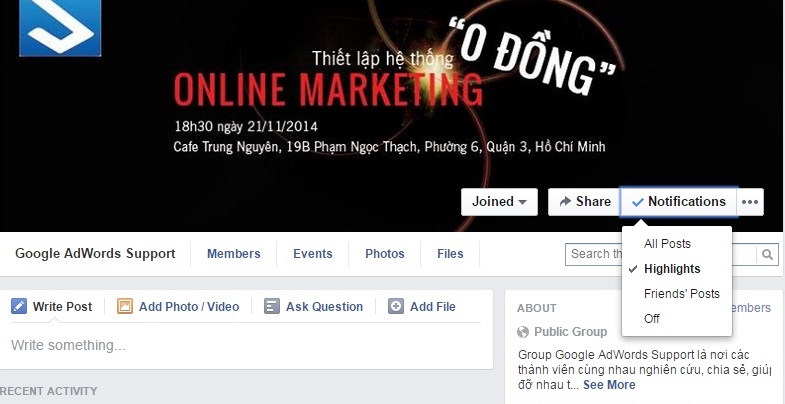The width and height of the screenshot is (785, 404).
Task: Click the Write something text field
Action: (x=245, y=345)
